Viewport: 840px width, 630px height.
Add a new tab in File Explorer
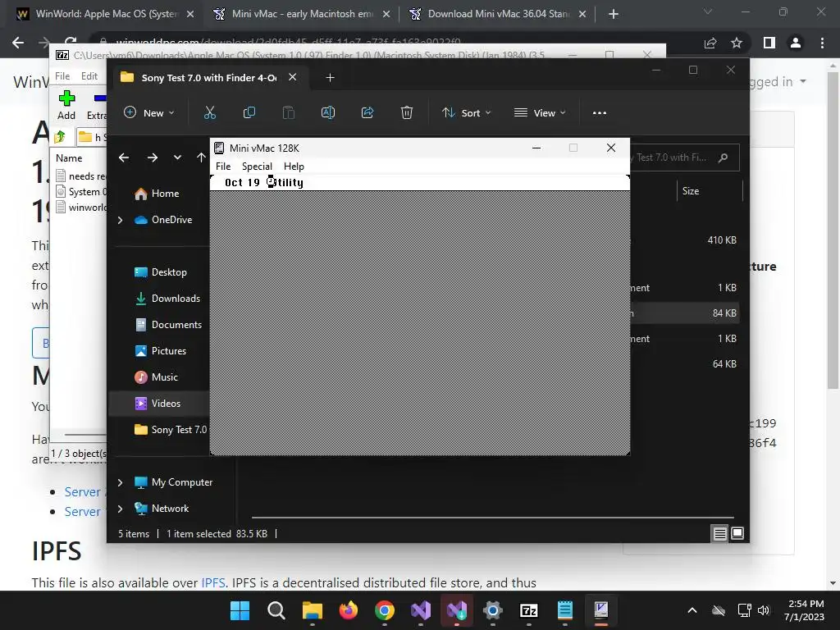pyautogui.click(x=330, y=78)
